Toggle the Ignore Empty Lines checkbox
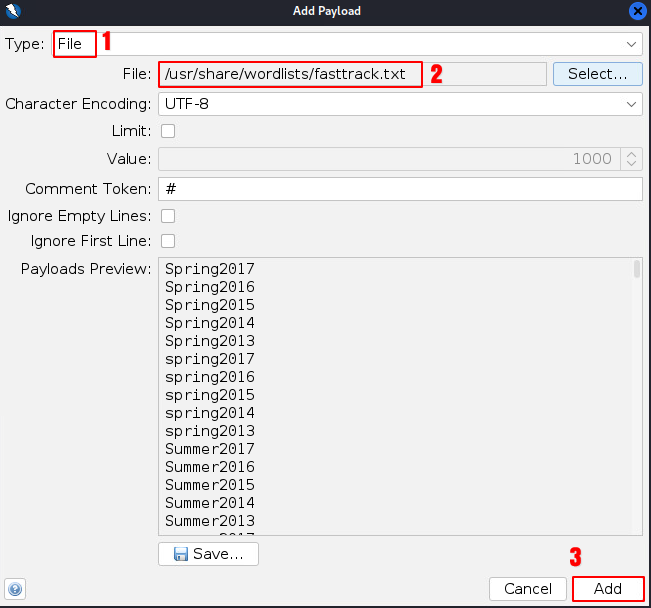The width and height of the screenshot is (651, 608). click(x=168, y=216)
